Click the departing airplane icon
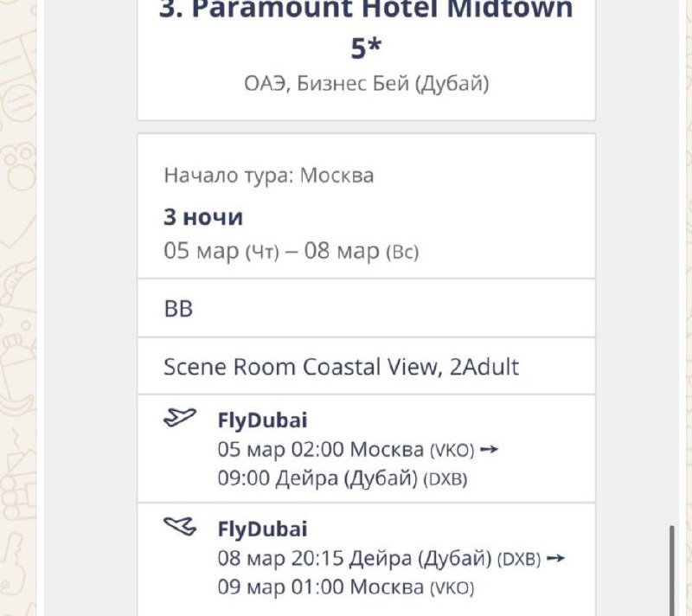The height and width of the screenshot is (616, 692). [x=180, y=419]
